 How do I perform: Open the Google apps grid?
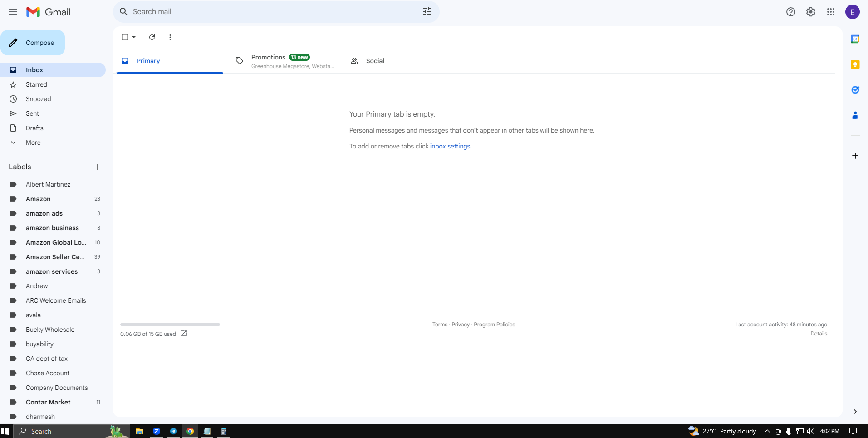831,12
